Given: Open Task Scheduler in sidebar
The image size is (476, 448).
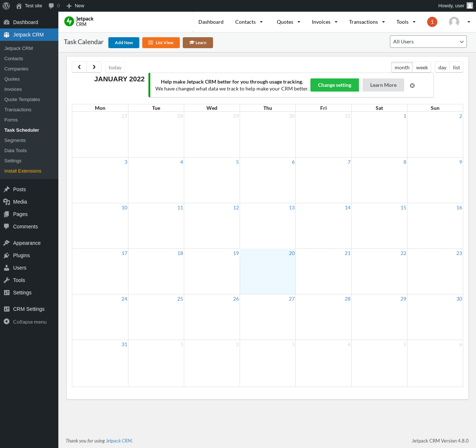Looking at the screenshot, I should click(22, 130).
